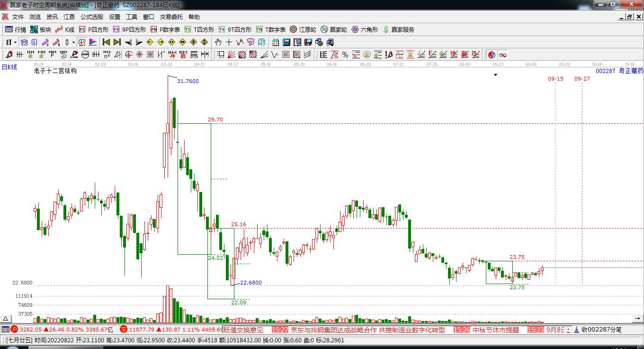Click the 老子十二宫结构 indicator title
644x349 pixels.
coord(55,71)
